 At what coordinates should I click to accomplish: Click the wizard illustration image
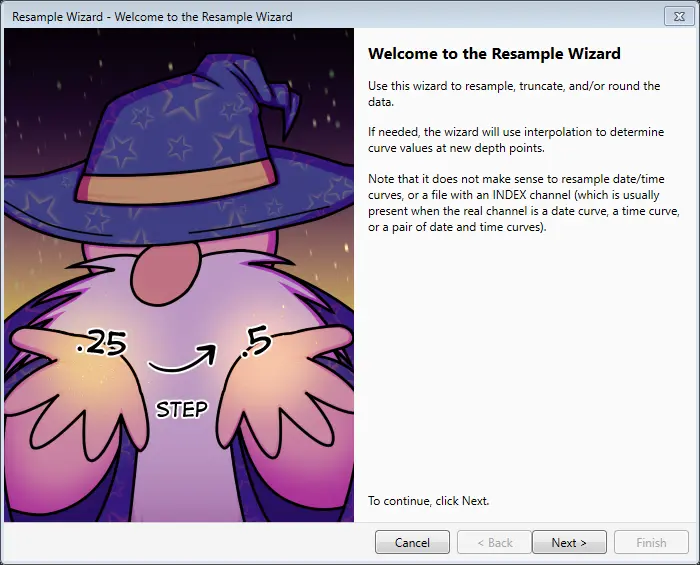(x=179, y=275)
